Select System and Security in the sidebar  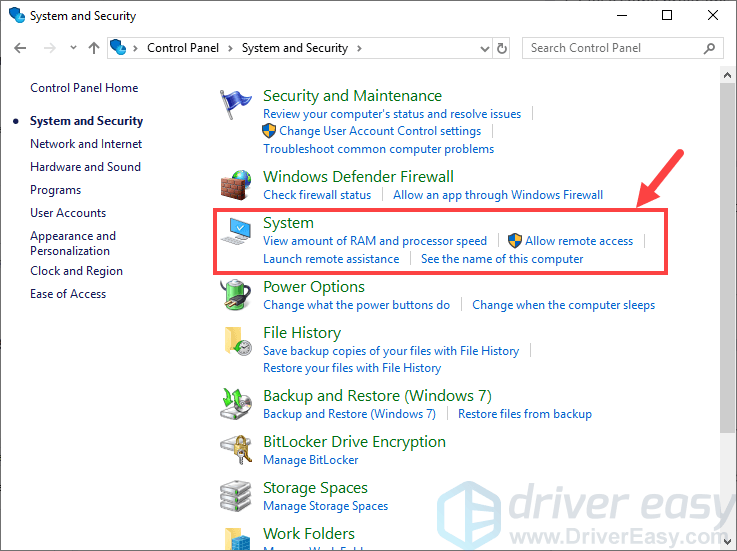86,121
